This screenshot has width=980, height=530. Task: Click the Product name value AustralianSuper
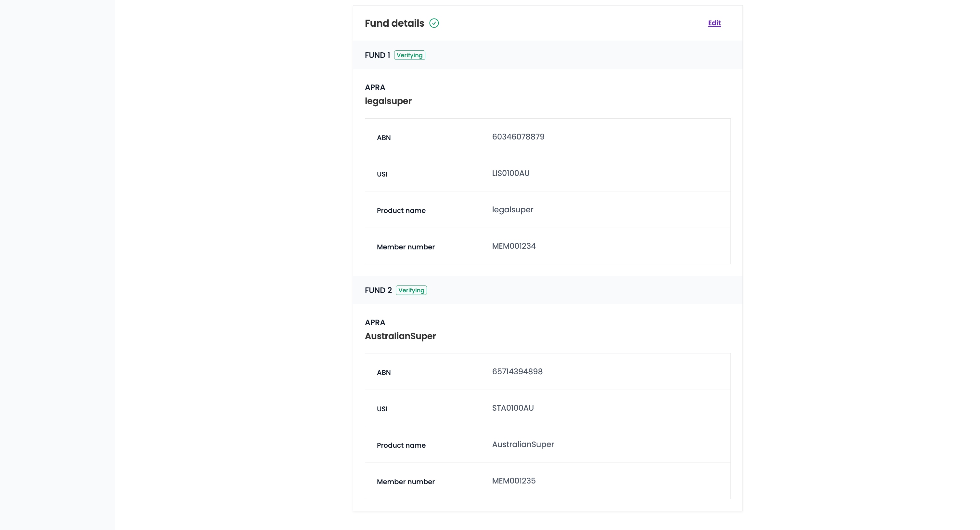click(x=523, y=444)
